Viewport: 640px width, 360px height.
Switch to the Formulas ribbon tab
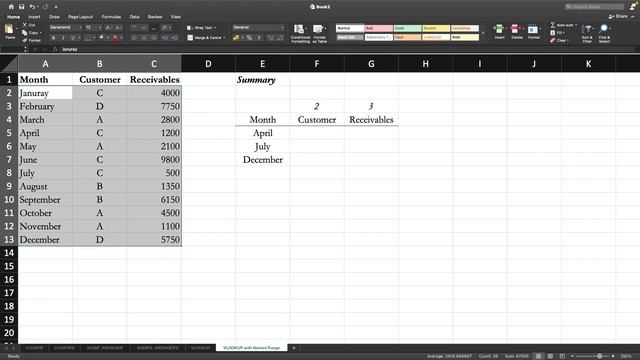coord(111,17)
